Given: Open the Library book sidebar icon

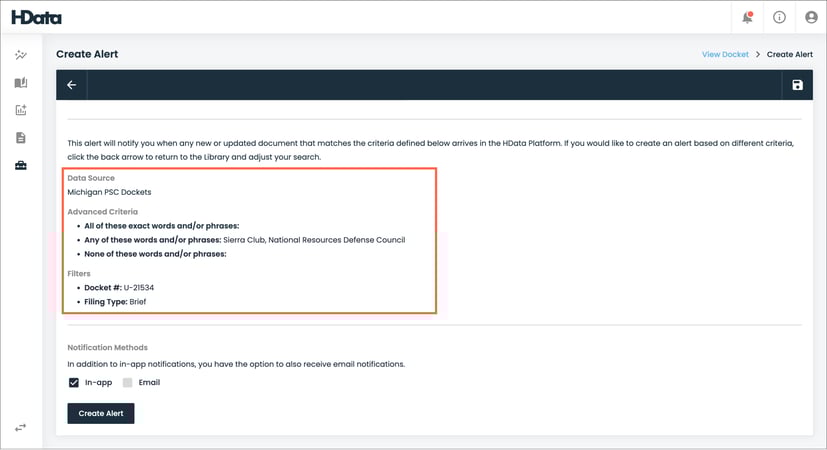Looking at the screenshot, I should point(21,82).
